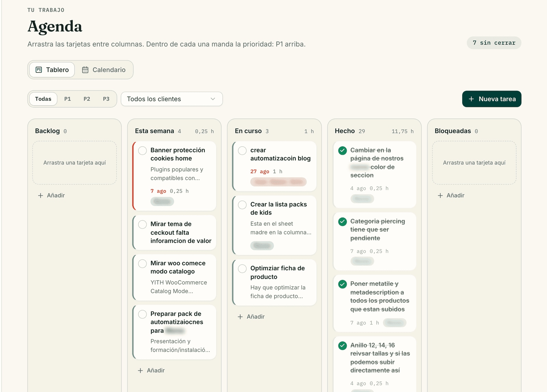Uncheck the Cambiar en la página task
Image resolution: width=547 pixels, height=392 pixels.
343,151
